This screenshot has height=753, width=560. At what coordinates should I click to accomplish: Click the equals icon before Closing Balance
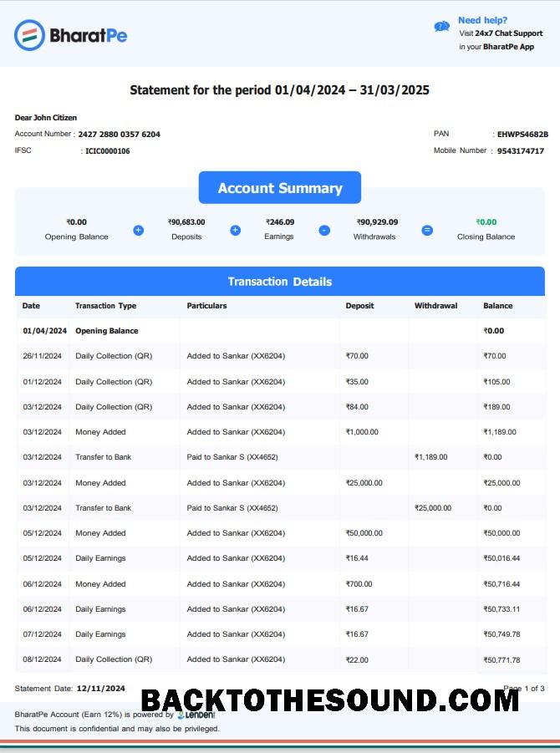427,231
